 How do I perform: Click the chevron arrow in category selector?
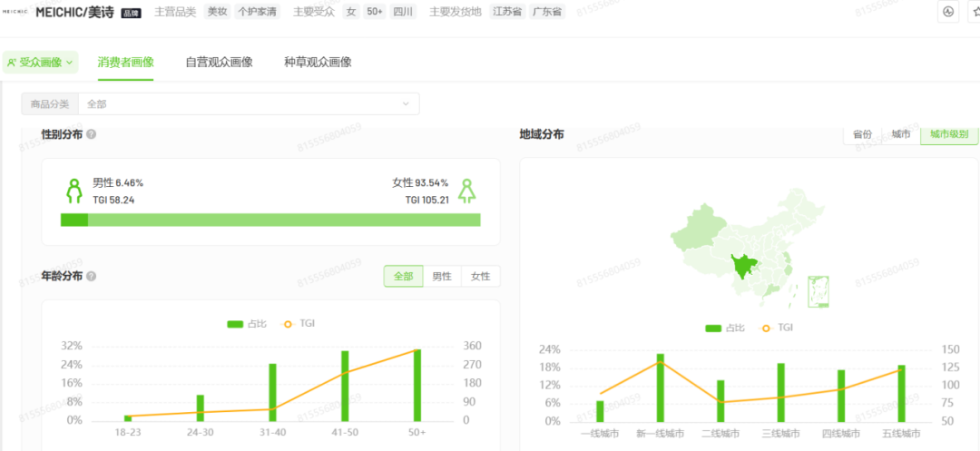click(406, 103)
